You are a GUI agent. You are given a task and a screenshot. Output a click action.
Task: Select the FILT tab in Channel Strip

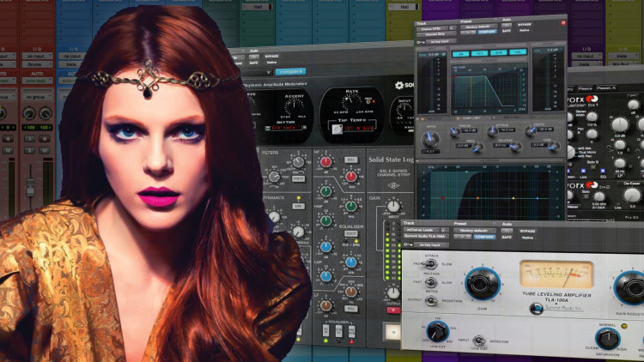(x=479, y=53)
